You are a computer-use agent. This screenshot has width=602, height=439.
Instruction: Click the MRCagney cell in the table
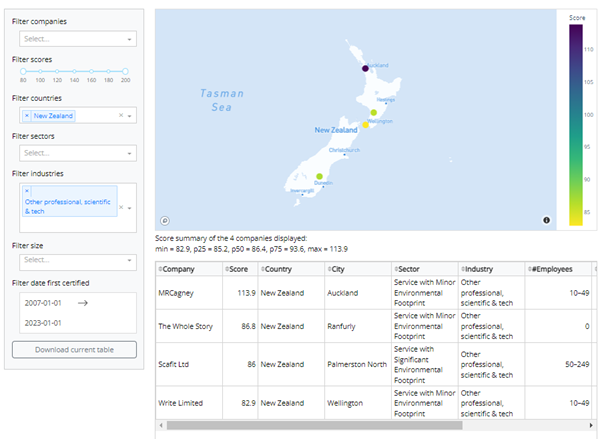(x=180, y=292)
